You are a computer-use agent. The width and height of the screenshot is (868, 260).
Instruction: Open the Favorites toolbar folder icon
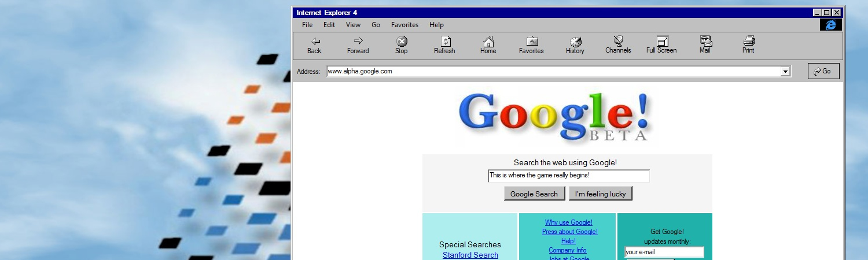(x=532, y=42)
